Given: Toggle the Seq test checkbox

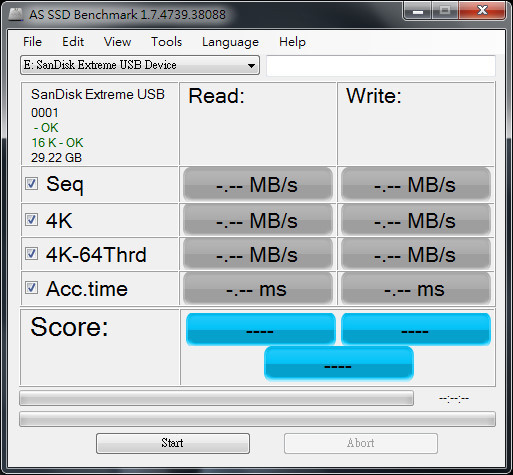Looking at the screenshot, I should tap(31, 184).
